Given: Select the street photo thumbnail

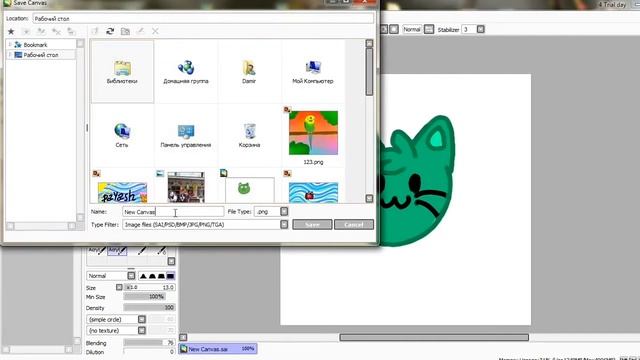Looking at the screenshot, I should 186,187.
